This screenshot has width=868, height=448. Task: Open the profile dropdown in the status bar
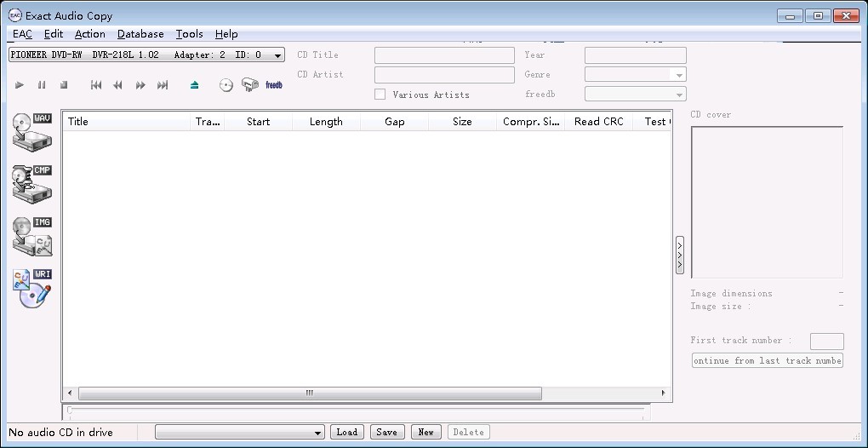tap(240, 433)
